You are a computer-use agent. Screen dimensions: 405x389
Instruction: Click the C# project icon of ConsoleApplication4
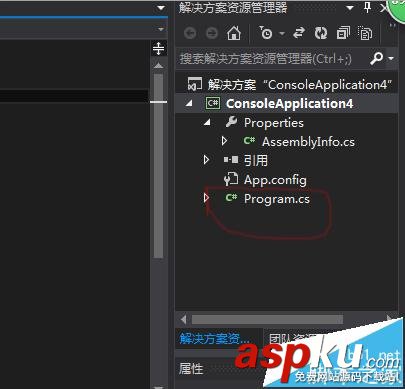tap(212, 103)
